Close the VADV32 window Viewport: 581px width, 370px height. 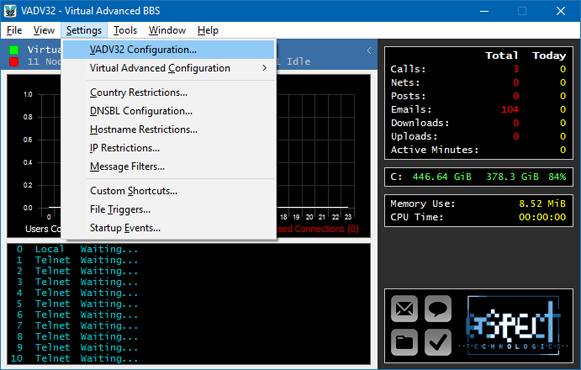pos(561,11)
